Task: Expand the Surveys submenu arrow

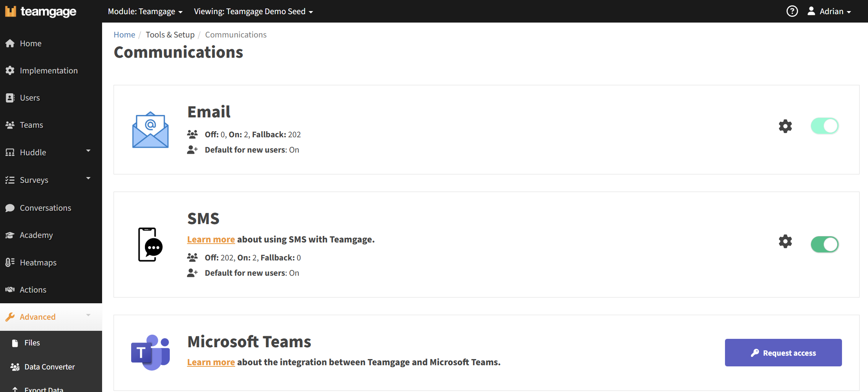Action: pyautogui.click(x=88, y=178)
